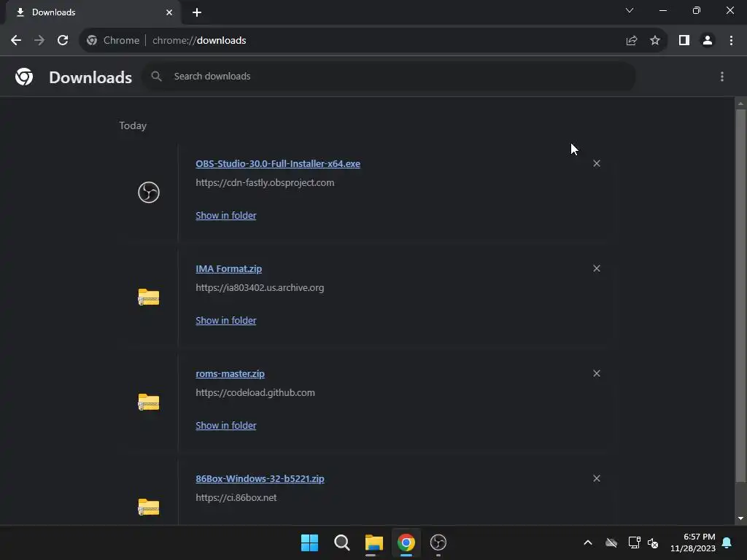The width and height of the screenshot is (747, 560).
Task: Open the Chrome profile menu
Action: point(708,41)
